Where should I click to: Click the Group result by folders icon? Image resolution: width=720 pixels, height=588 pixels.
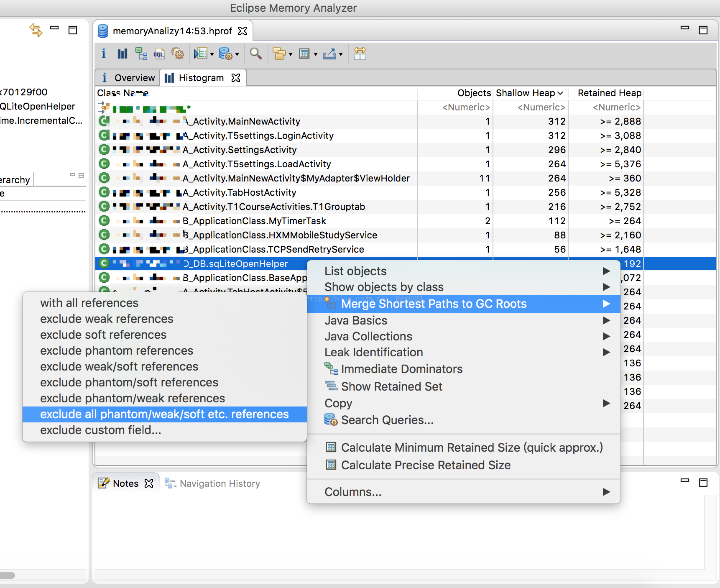point(279,54)
